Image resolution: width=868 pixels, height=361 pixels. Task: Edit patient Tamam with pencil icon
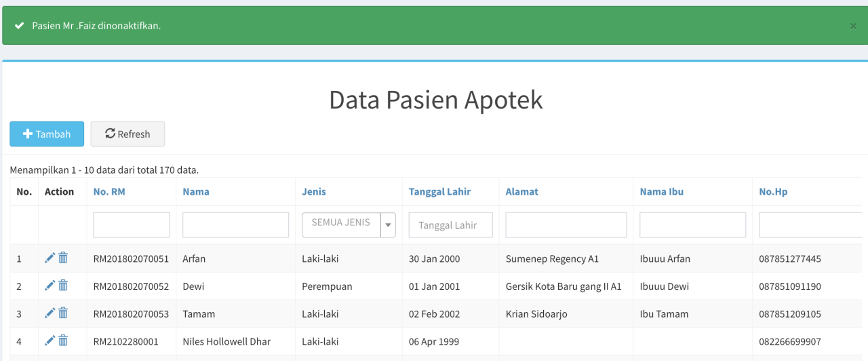[50, 313]
